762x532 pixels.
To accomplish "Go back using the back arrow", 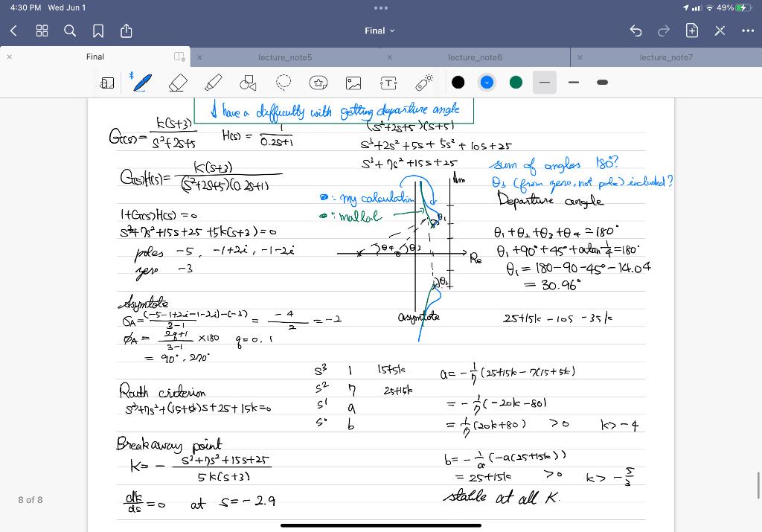I will coord(13,31).
